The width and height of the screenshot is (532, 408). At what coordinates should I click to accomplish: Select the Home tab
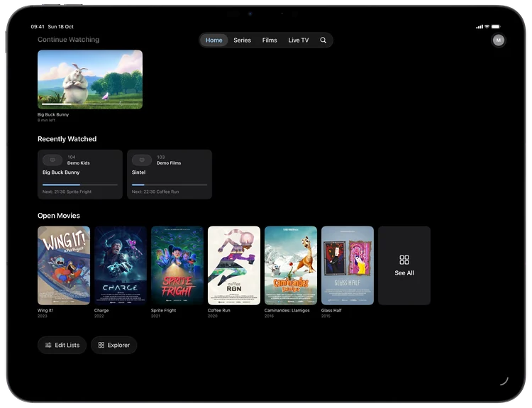[x=214, y=40]
